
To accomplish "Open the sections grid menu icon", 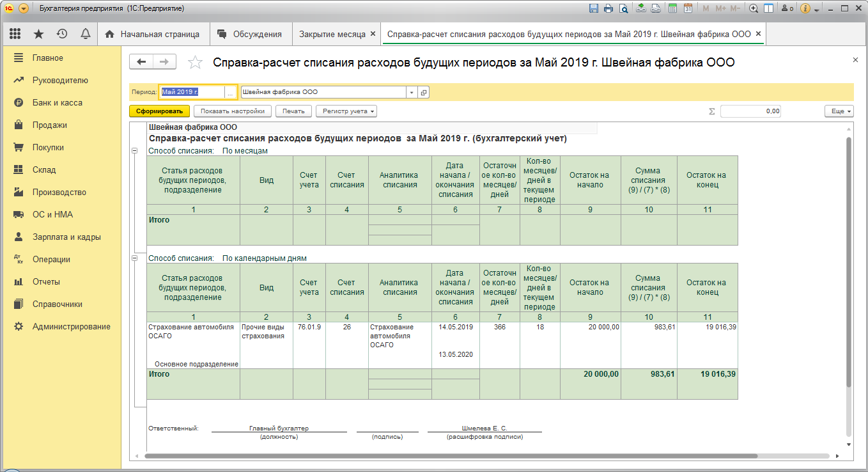I will (15, 34).
